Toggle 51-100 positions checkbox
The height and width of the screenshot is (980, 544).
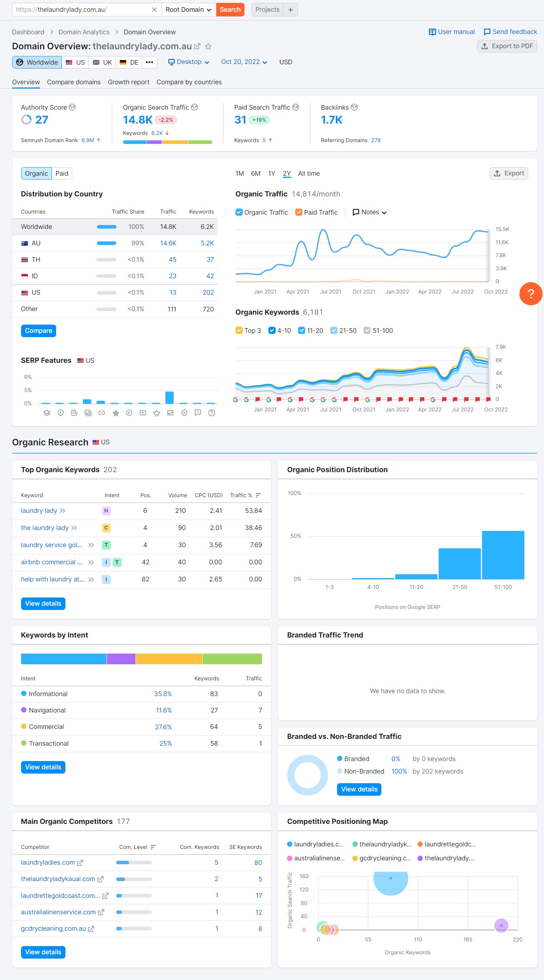pos(367,330)
